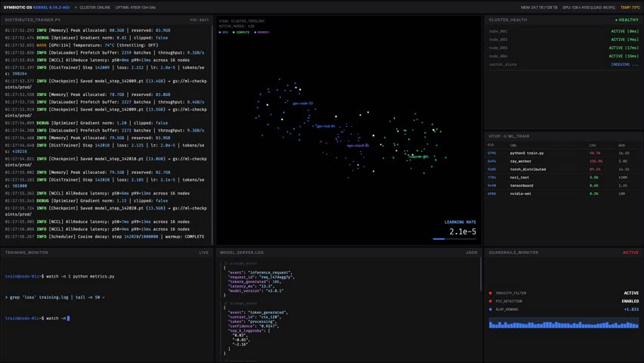Toggle the TOXICITY_FILTER ACTIVE status
This screenshot has height=363, width=644.
pyautogui.click(x=630, y=293)
